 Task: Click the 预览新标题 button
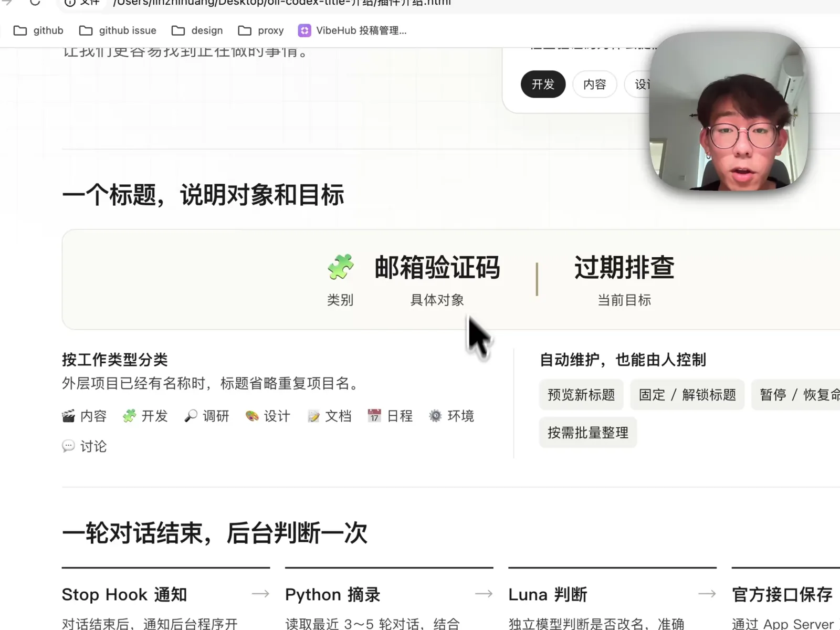pos(581,395)
